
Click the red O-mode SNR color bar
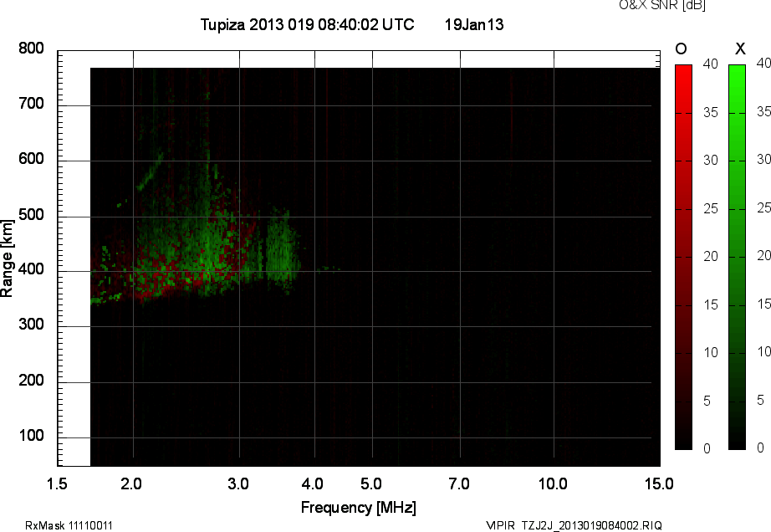(683, 257)
